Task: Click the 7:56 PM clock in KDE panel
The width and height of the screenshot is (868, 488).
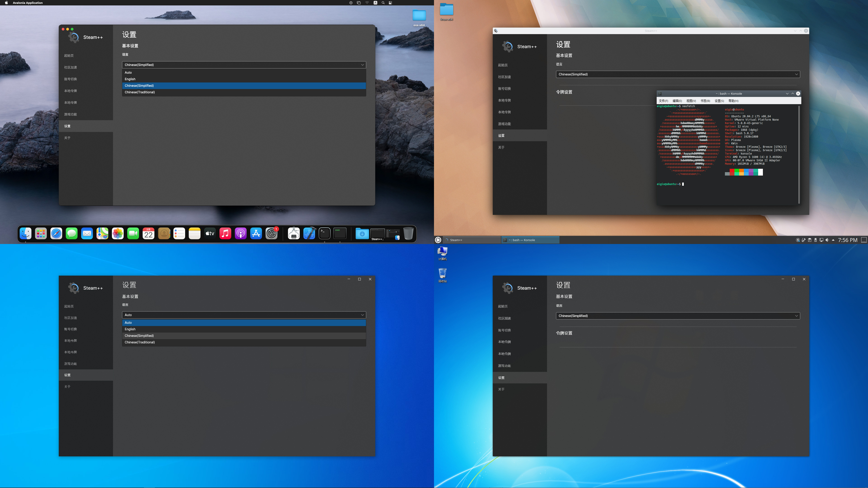Action: click(847, 240)
